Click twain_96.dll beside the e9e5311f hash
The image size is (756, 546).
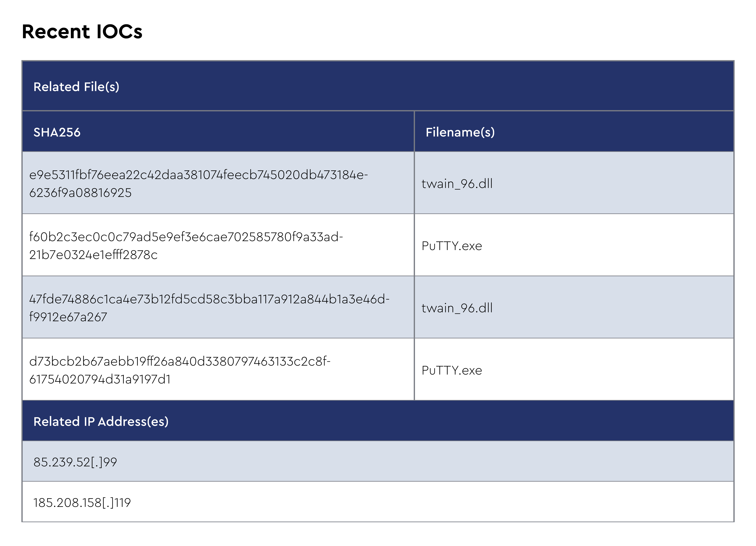[457, 184]
